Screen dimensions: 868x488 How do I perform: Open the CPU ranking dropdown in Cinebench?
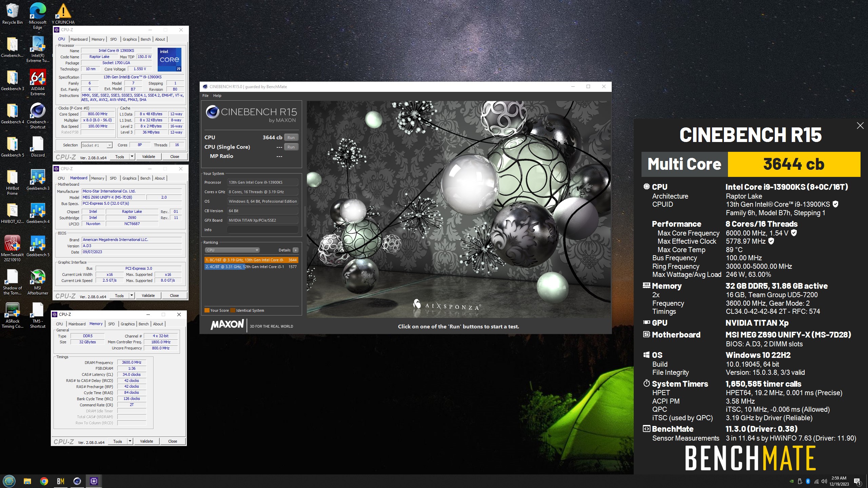pos(232,250)
